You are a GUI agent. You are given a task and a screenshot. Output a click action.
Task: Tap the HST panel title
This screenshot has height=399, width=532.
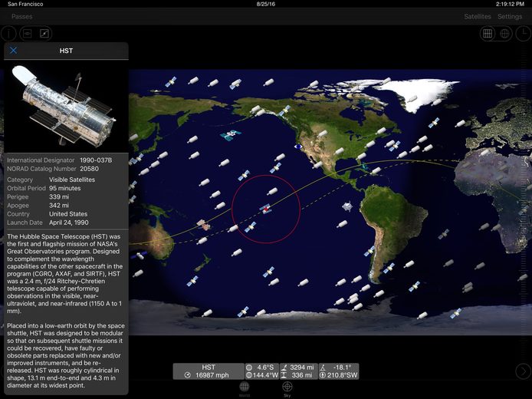click(66, 51)
